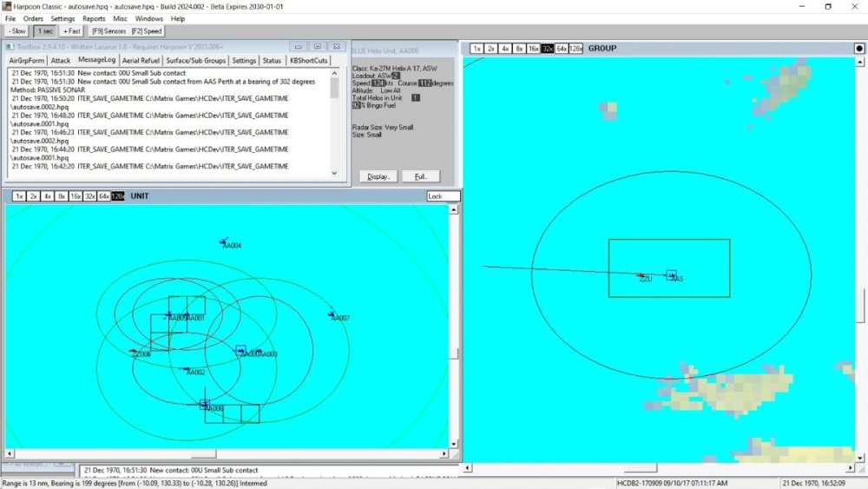Select helicopter unit AA007 on UNIT map
The image size is (868, 489).
[332, 314]
